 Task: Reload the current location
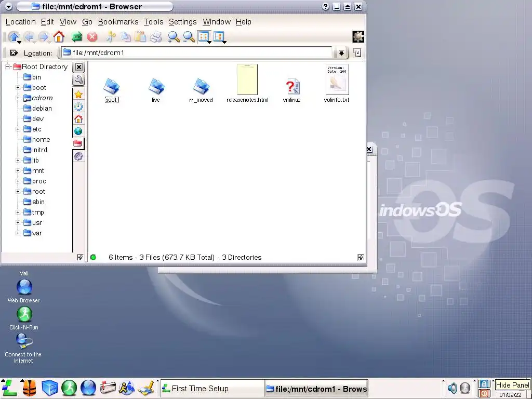(77, 37)
